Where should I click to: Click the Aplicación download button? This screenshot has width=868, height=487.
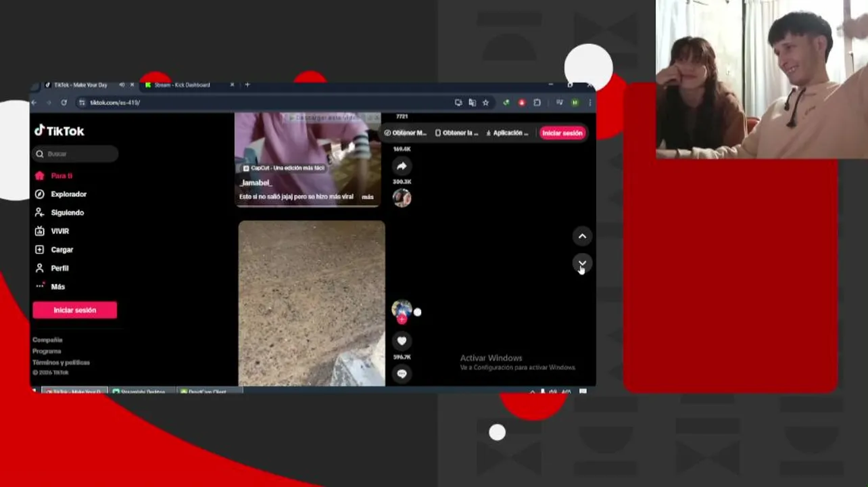(x=507, y=133)
